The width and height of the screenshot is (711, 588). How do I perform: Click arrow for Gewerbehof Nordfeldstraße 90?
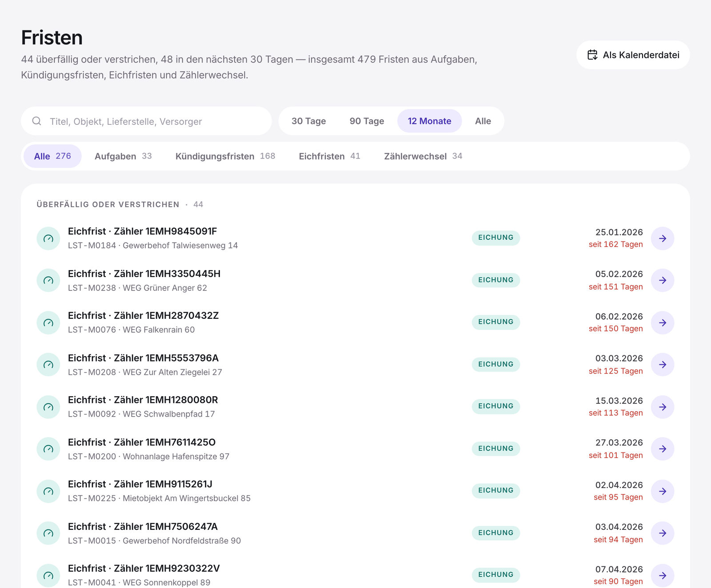pos(662,533)
